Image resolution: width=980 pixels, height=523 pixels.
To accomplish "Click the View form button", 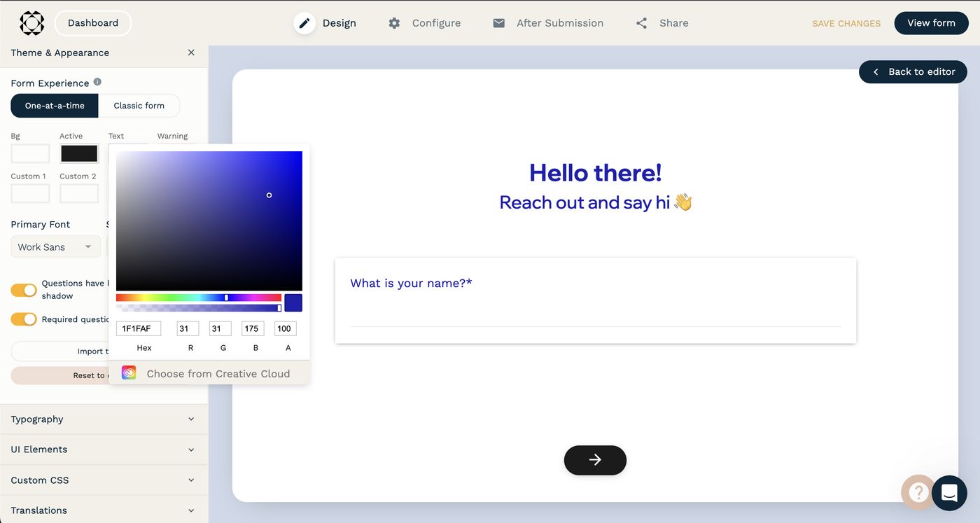I will click(930, 23).
